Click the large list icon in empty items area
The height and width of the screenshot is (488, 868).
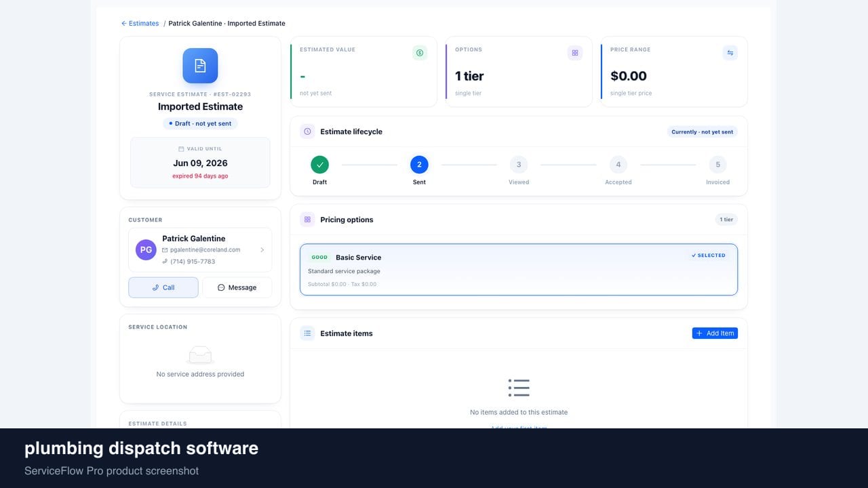519,388
